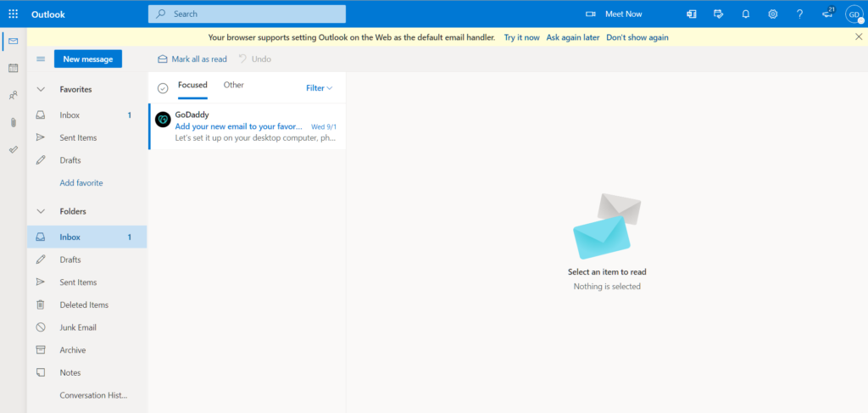Open the Files paperclip module
This screenshot has height=413, width=868.
14,122
